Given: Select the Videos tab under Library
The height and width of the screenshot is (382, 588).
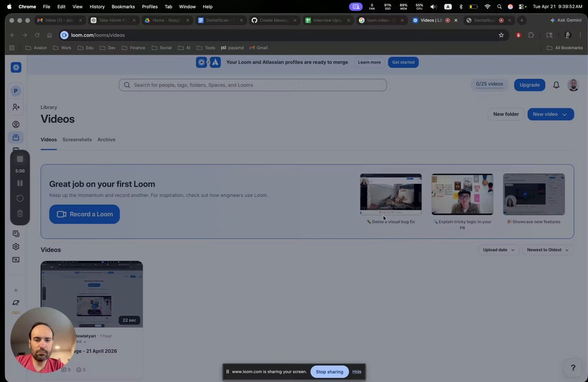Looking at the screenshot, I should (49, 140).
